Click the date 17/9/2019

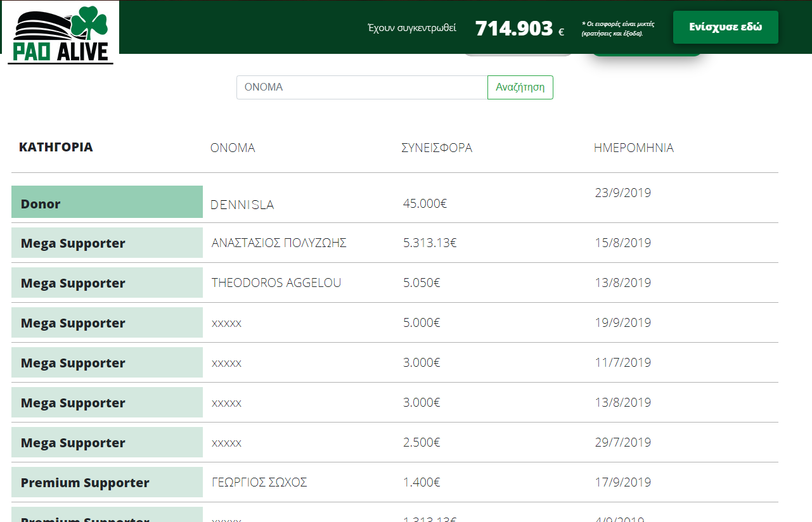pyautogui.click(x=623, y=482)
